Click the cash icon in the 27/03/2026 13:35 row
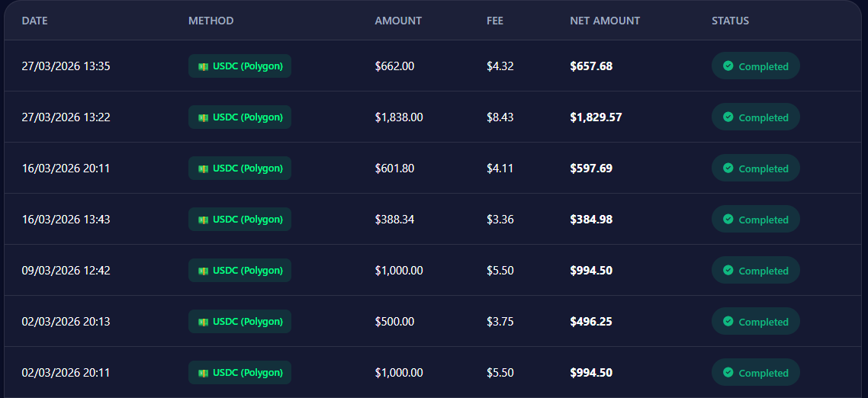The width and height of the screenshot is (868, 398). pos(204,66)
